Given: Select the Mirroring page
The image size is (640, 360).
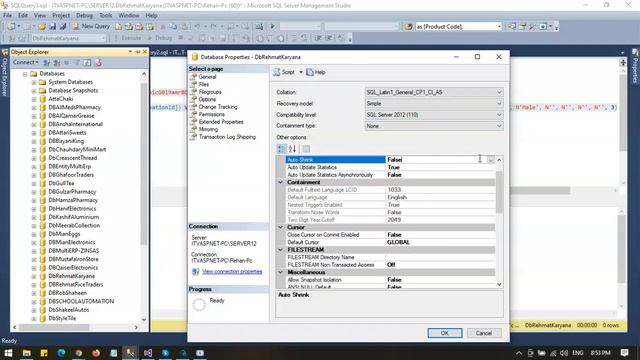Looking at the screenshot, I should coord(208,129).
